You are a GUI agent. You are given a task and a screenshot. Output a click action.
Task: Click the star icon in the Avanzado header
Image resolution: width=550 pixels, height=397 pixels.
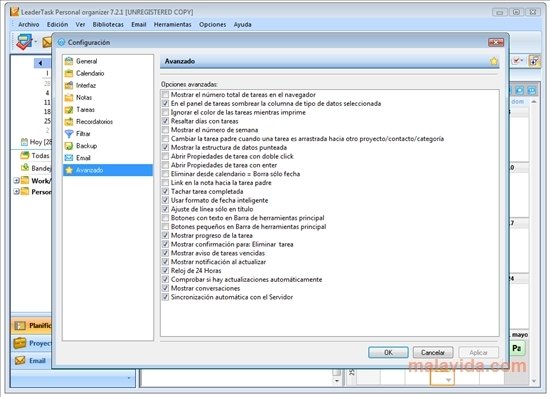[494, 61]
